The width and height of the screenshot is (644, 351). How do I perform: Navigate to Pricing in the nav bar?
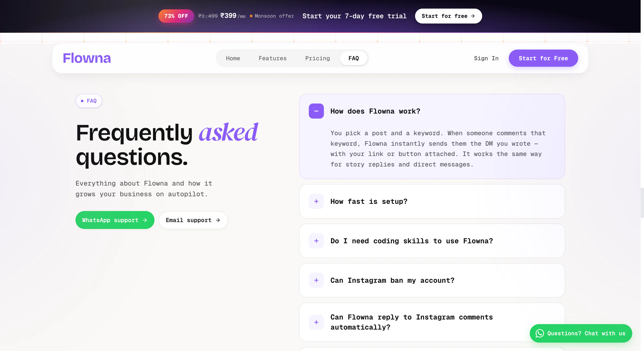coord(318,58)
